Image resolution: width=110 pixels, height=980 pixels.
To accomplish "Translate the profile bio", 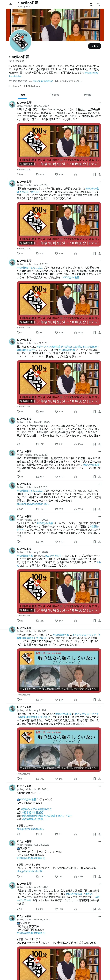I will pyautogui.click(x=15, y=76).
